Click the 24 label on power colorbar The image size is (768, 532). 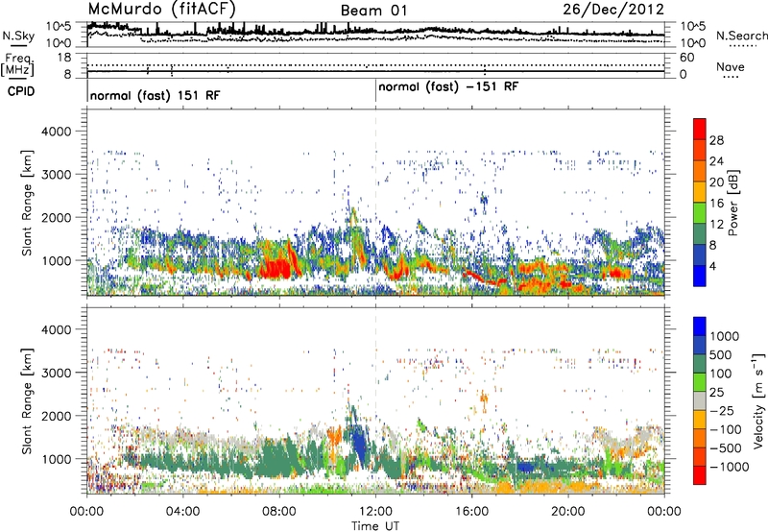(x=716, y=161)
